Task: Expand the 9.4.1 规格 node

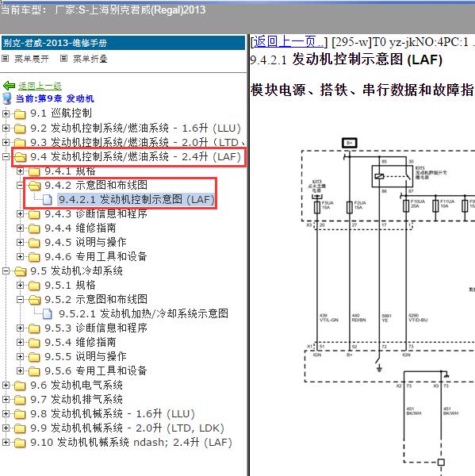Action: click(20, 171)
